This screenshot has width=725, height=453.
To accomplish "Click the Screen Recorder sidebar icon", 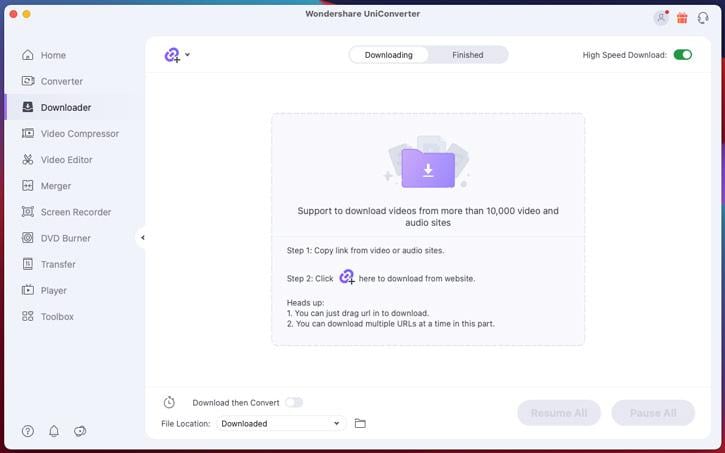I will coord(28,212).
